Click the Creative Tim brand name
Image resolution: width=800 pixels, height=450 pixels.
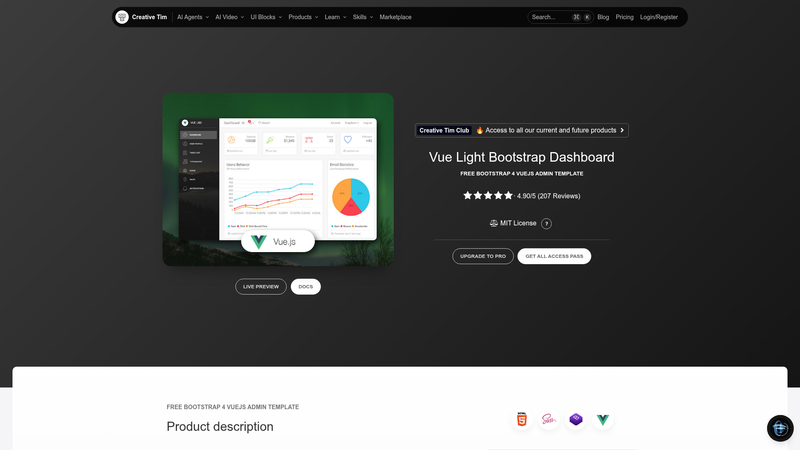(149, 17)
